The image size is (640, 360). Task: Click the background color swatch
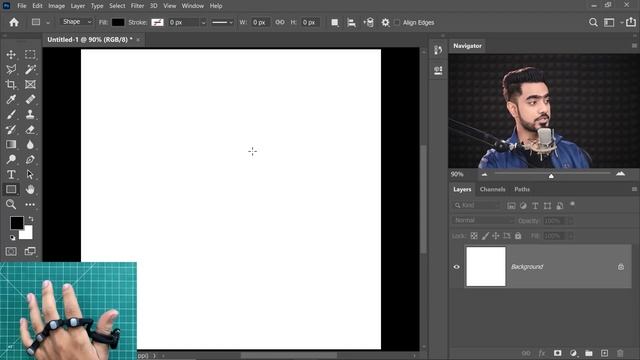click(x=27, y=234)
